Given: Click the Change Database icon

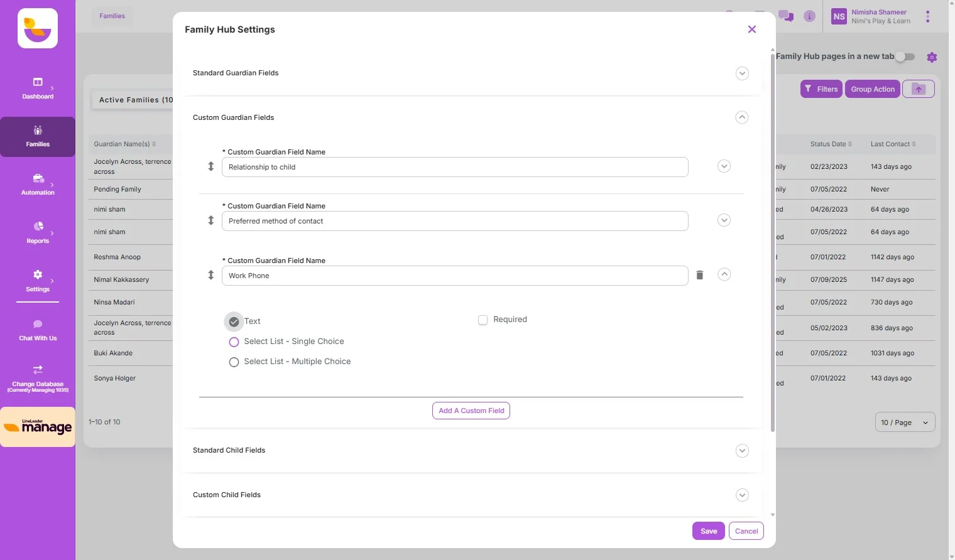Looking at the screenshot, I should (38, 370).
